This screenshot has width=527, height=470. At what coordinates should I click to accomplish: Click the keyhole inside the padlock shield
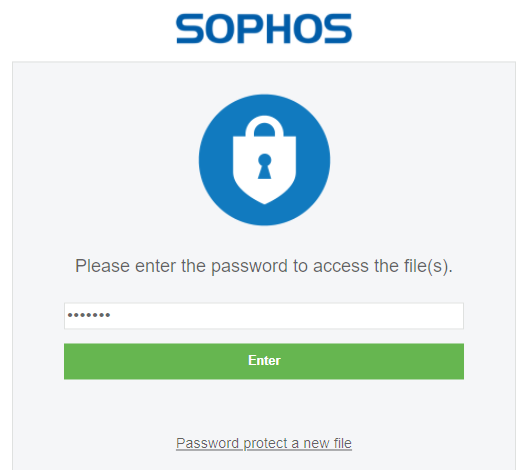[x=265, y=166]
